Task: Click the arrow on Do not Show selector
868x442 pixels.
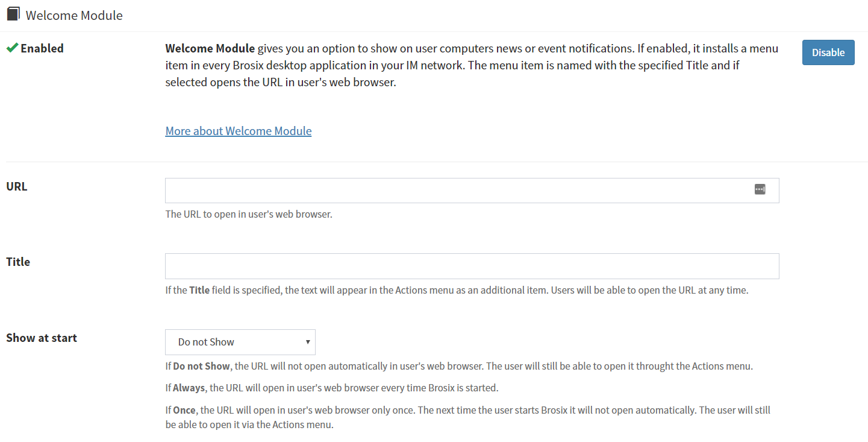Action: coord(308,342)
